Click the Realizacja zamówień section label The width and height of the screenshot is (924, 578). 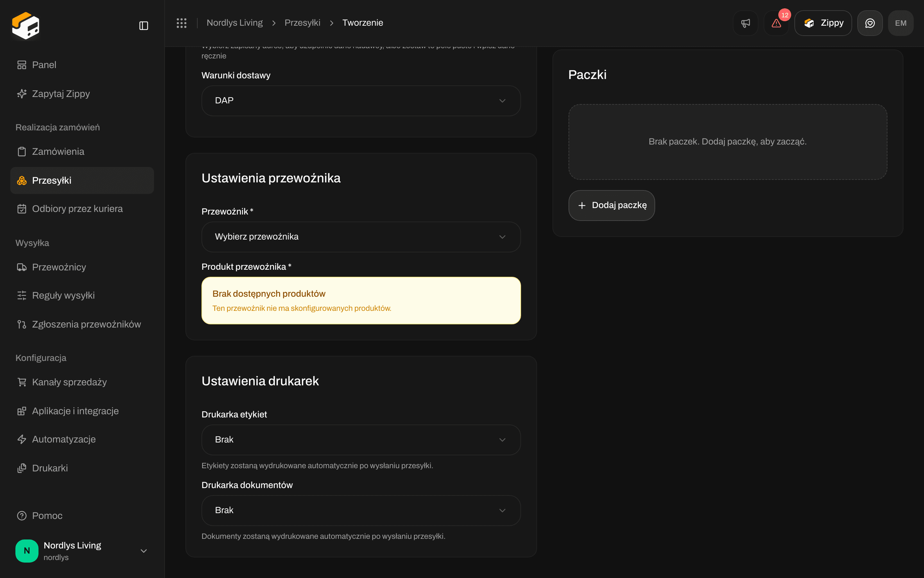pos(58,127)
